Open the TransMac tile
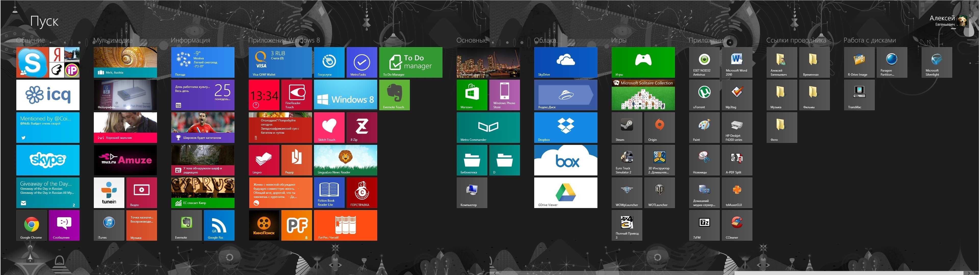Screen dimensions: 980x275 [859, 95]
